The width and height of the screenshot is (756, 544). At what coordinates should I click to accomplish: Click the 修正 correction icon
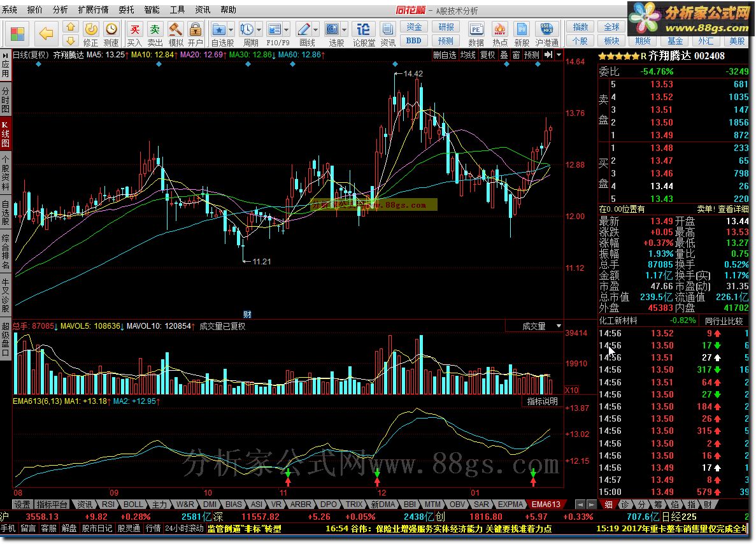pos(90,34)
